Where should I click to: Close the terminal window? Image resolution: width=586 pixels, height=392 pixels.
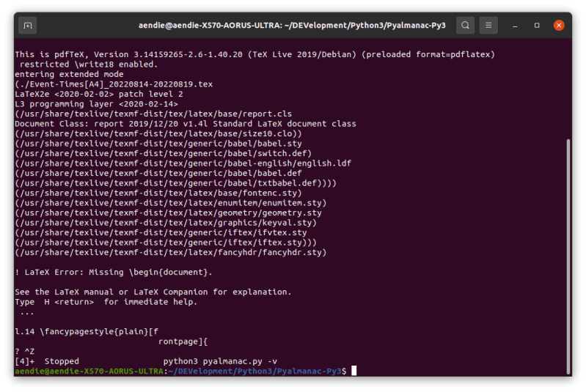click(559, 26)
